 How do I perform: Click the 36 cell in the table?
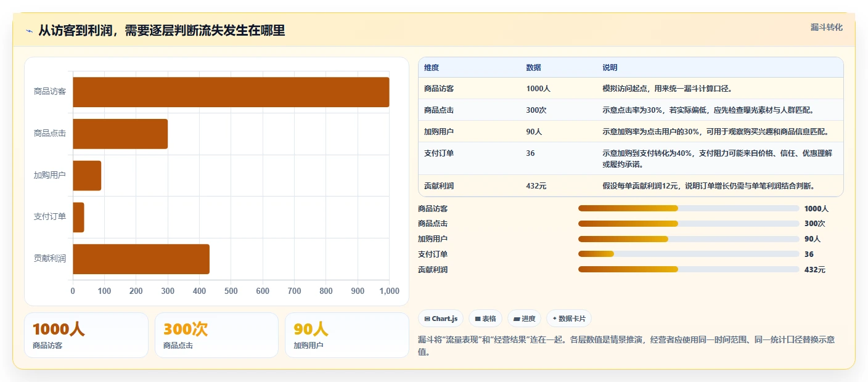tap(531, 153)
